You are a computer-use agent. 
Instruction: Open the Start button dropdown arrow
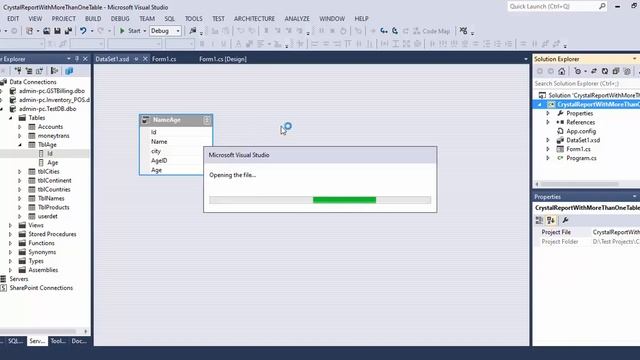tap(144, 31)
